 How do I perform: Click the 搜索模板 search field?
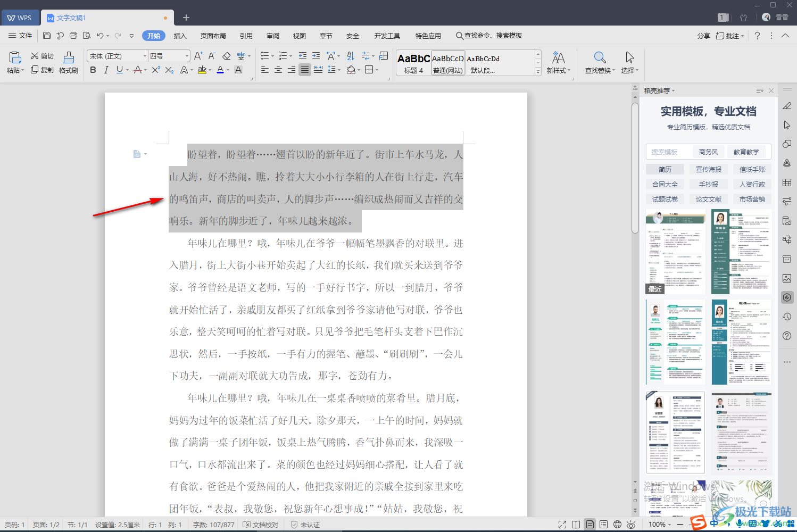(x=669, y=152)
